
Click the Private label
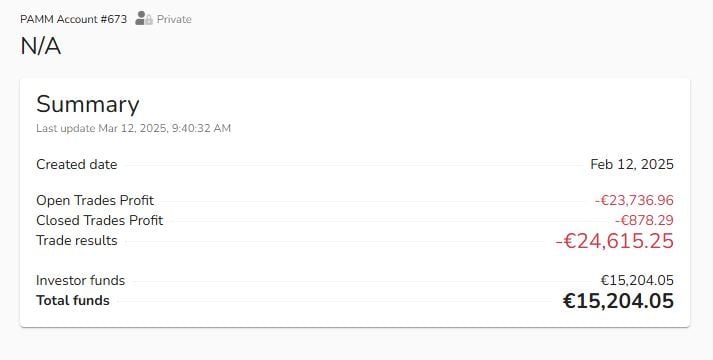pyautogui.click(x=174, y=19)
